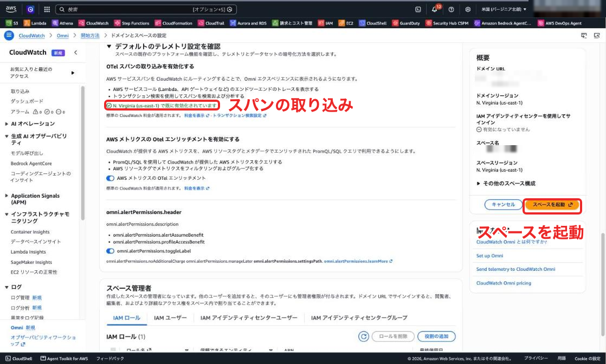Open the GuardDuty favorite shortcut
Image resolution: width=606 pixels, height=364 pixels.
pyautogui.click(x=406, y=23)
